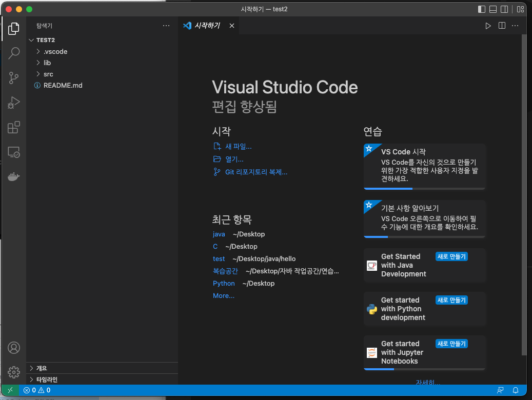This screenshot has height=400, width=532.
Task: Open Remote Explorer icon in activity bar
Action: [13, 152]
